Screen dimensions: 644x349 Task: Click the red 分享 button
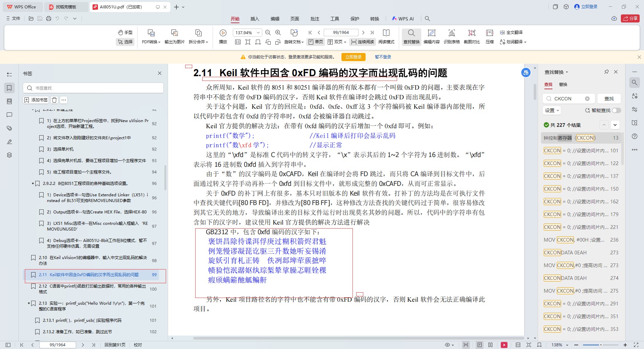(630, 18)
